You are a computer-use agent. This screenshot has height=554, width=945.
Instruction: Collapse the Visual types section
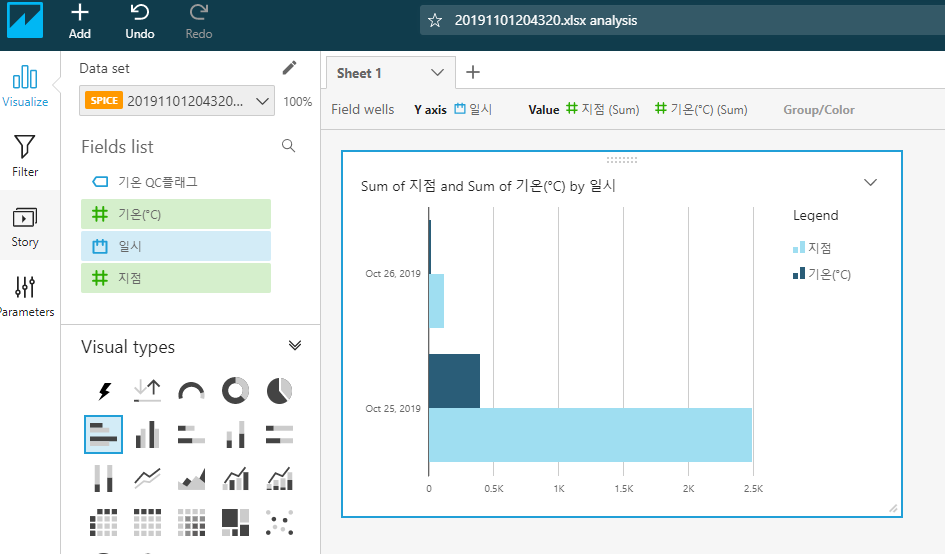(295, 345)
